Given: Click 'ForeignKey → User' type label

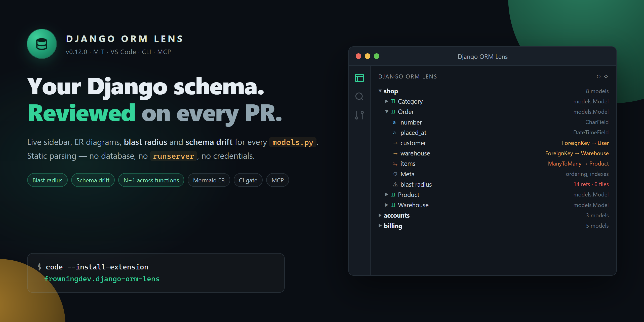Looking at the screenshot, I should point(585,143).
